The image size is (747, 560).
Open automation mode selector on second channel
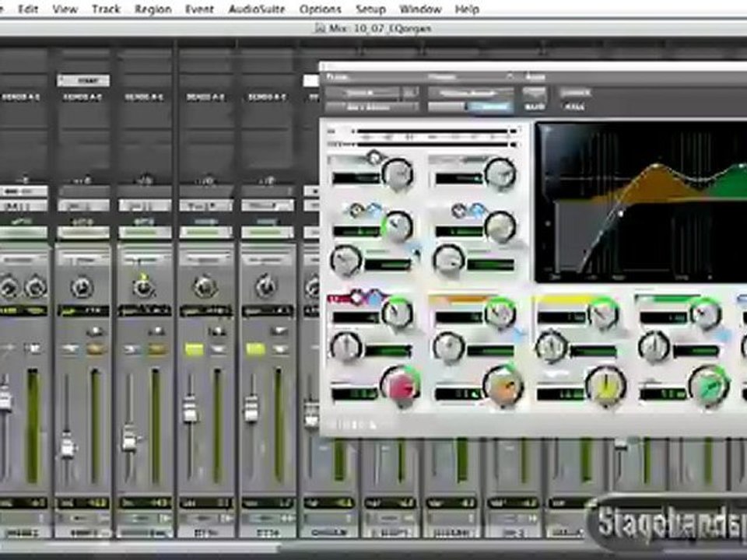tap(83, 233)
